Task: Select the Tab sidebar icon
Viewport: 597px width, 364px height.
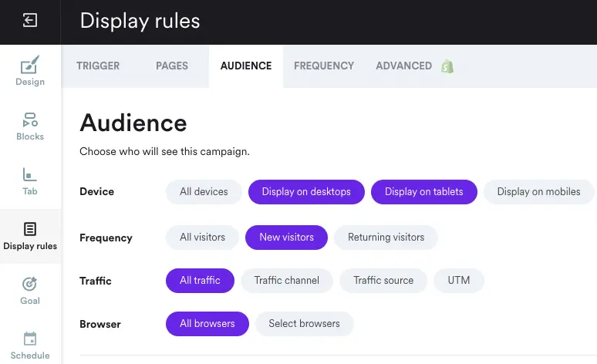Action: coord(30,175)
